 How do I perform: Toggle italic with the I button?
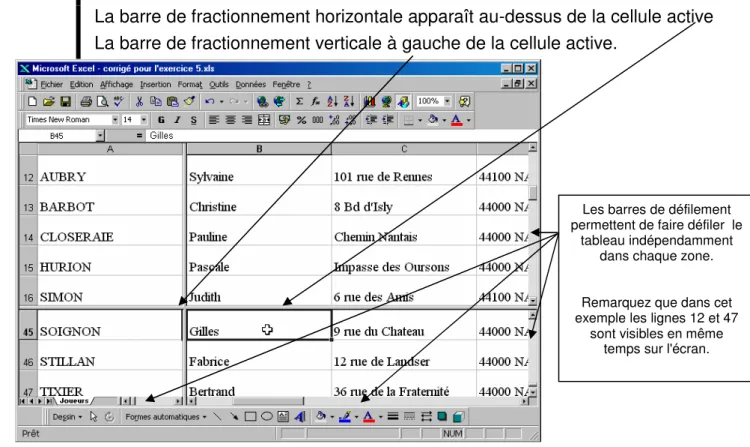point(177,120)
